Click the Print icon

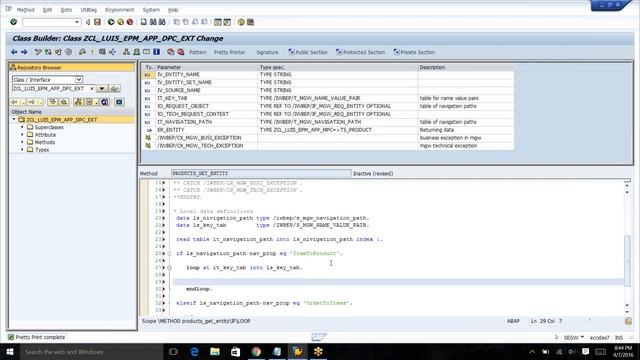[x=144, y=22]
